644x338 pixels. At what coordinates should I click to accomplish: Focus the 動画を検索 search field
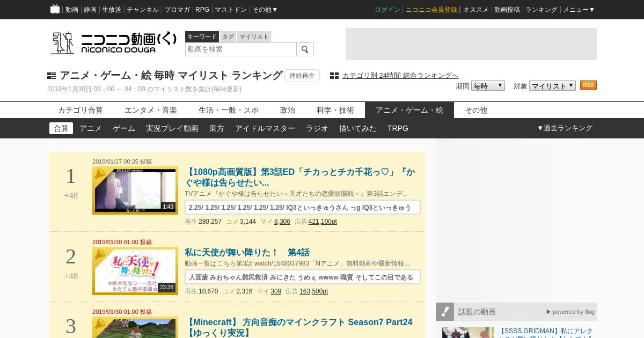tap(241, 49)
